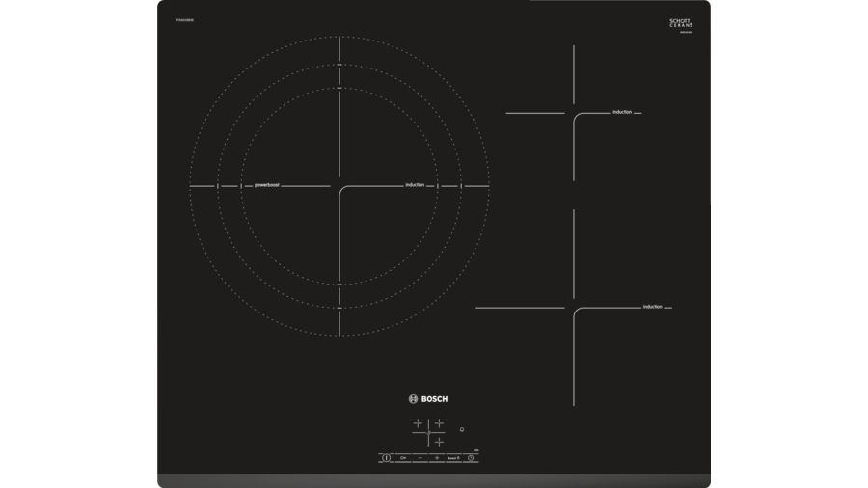This screenshot has width=868, height=488.
Task: Click the small circle indicator beside zone selectors
Action: click(462, 429)
